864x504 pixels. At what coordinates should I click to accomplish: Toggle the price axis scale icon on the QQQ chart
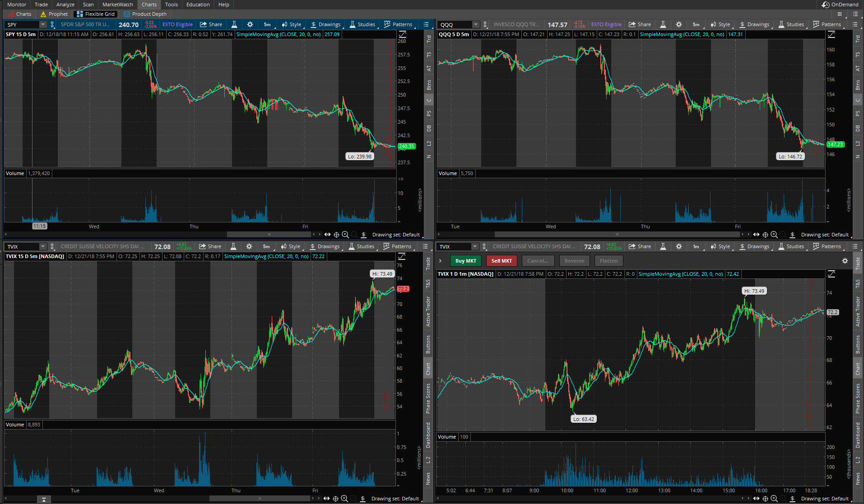(831, 34)
